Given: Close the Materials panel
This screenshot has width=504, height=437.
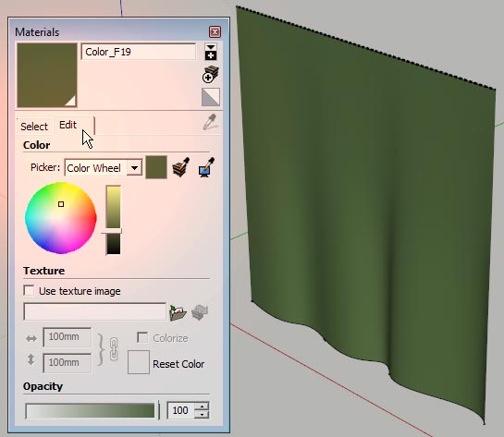Looking at the screenshot, I should pos(215,31).
